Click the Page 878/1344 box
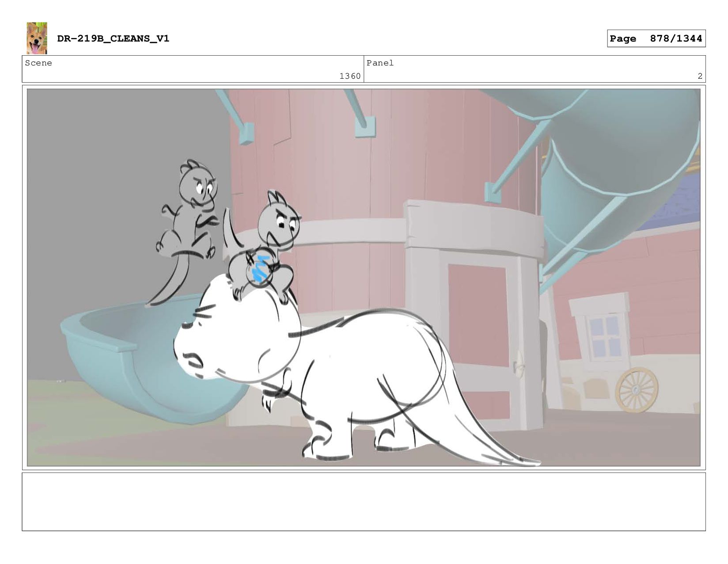The image size is (728, 564). pyautogui.click(x=656, y=38)
